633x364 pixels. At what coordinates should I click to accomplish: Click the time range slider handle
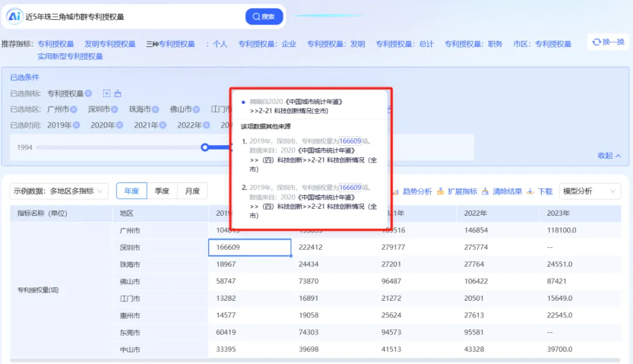[x=205, y=147]
